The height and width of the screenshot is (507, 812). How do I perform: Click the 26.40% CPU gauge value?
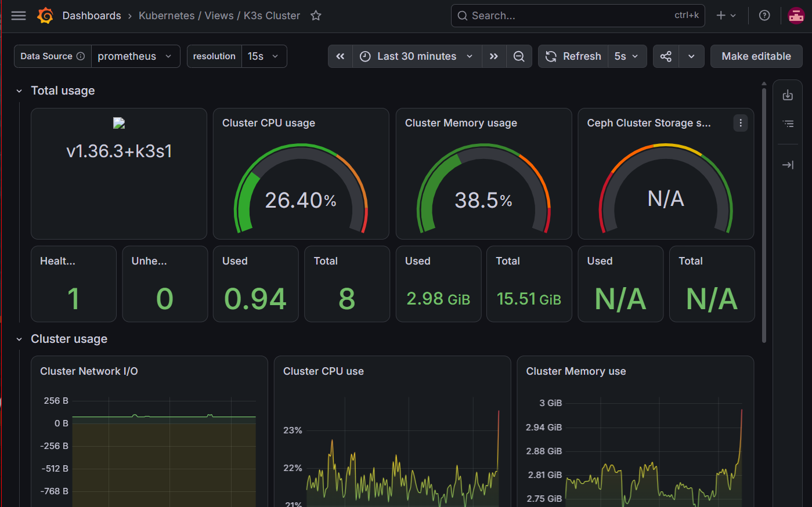[x=301, y=200]
